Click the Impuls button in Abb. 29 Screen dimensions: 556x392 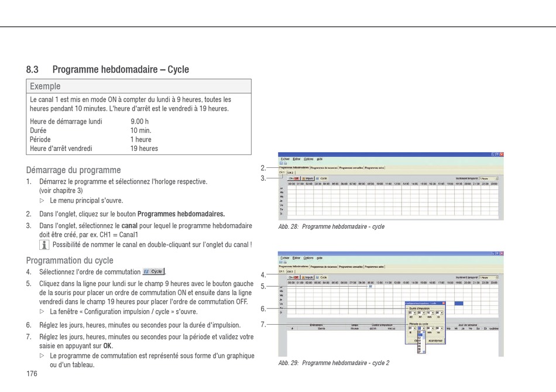coord(308,277)
